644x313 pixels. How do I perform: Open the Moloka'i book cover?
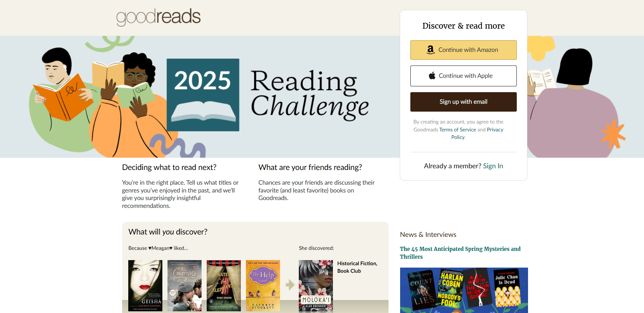[x=316, y=286]
